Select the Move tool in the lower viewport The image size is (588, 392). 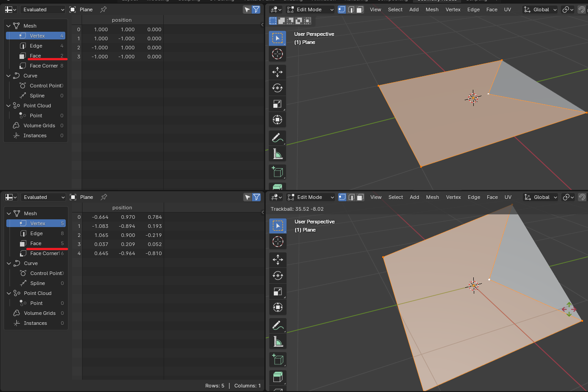point(278,259)
